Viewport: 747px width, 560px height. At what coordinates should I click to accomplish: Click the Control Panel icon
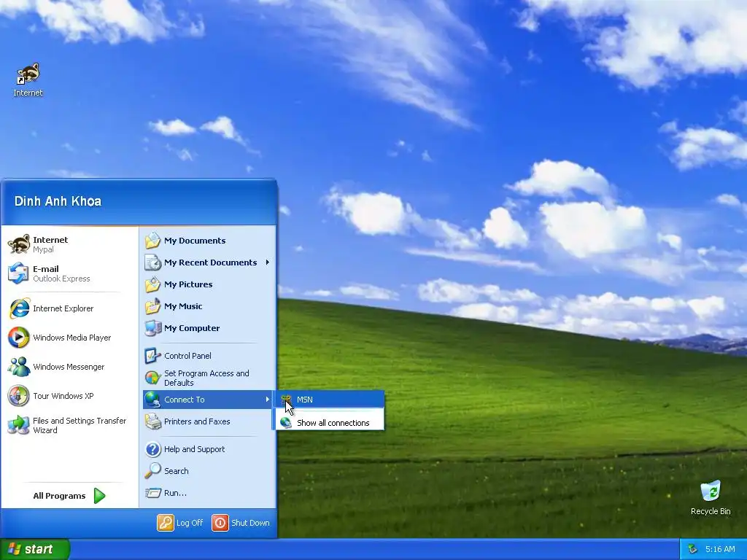coord(153,356)
